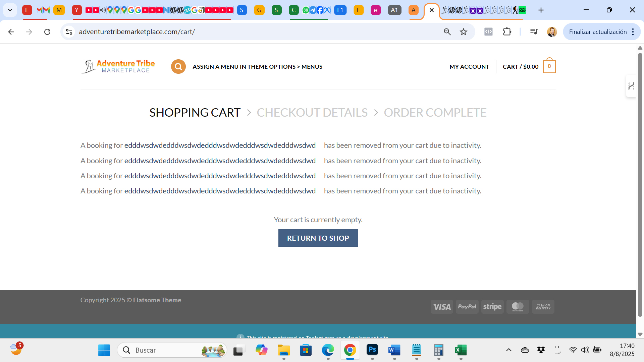
Task: Expand the tab search dropdown arrow
Action: tap(10, 10)
